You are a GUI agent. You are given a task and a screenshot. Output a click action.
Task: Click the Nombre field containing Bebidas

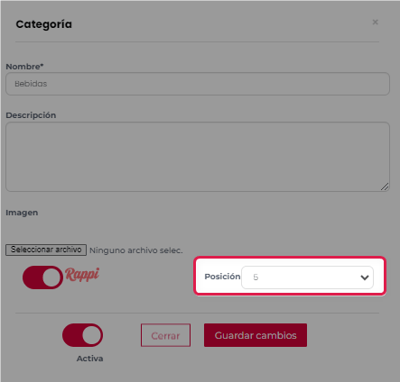coord(197,84)
